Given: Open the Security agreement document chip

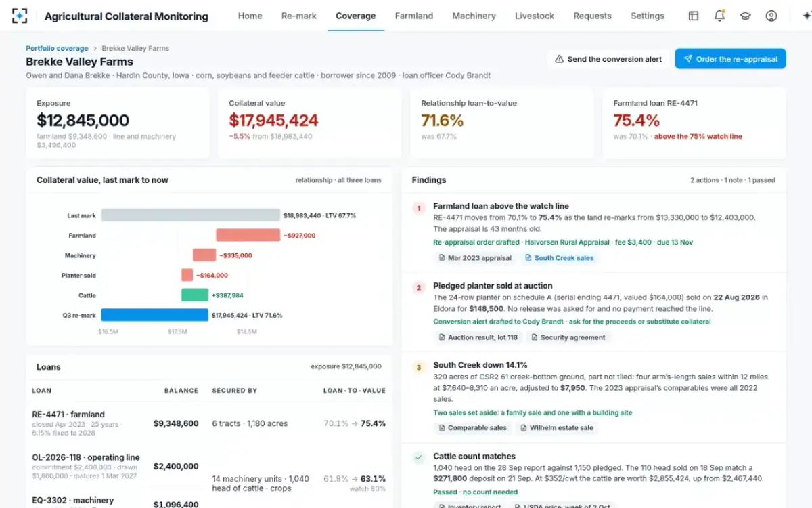Looking at the screenshot, I should 568,337.
